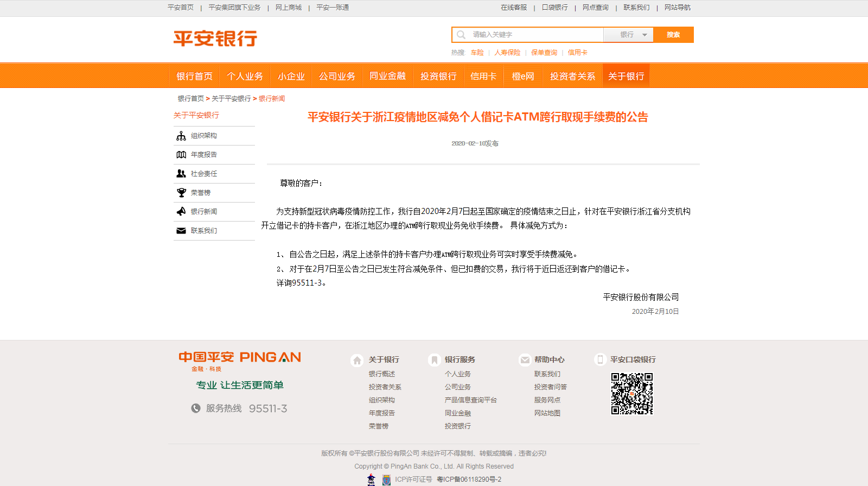This screenshot has height=486, width=868.
Task: Click the ICP license badge icon
Action: click(371, 479)
